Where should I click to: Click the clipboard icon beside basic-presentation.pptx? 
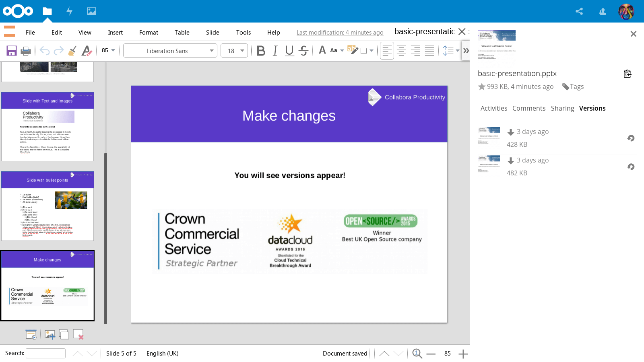click(x=627, y=74)
